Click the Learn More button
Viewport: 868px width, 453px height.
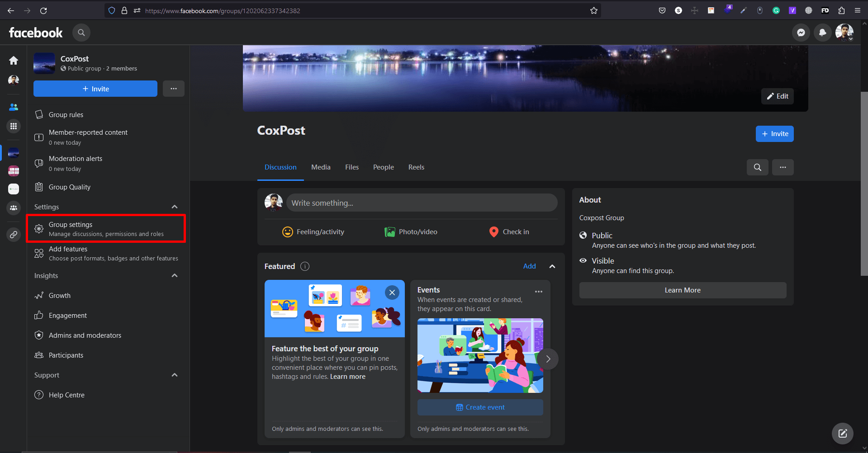pyautogui.click(x=682, y=290)
